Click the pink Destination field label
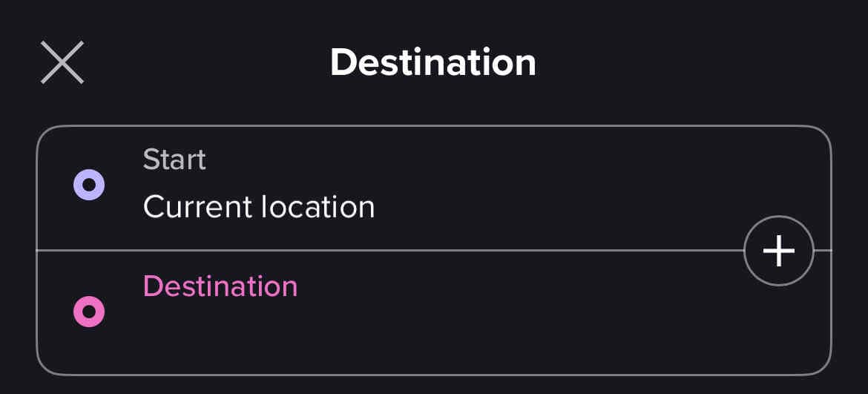This screenshot has width=868, height=394. click(x=220, y=286)
